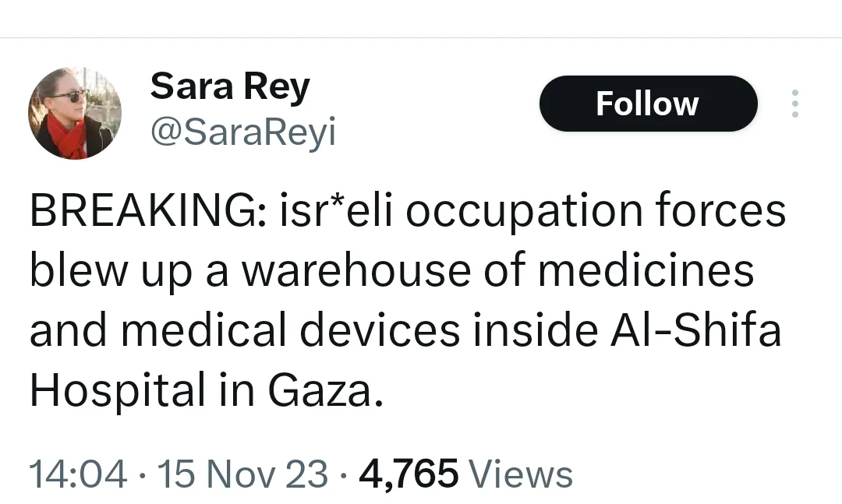
Task: Click the 14:04 post timestamp
Action: tap(79, 474)
